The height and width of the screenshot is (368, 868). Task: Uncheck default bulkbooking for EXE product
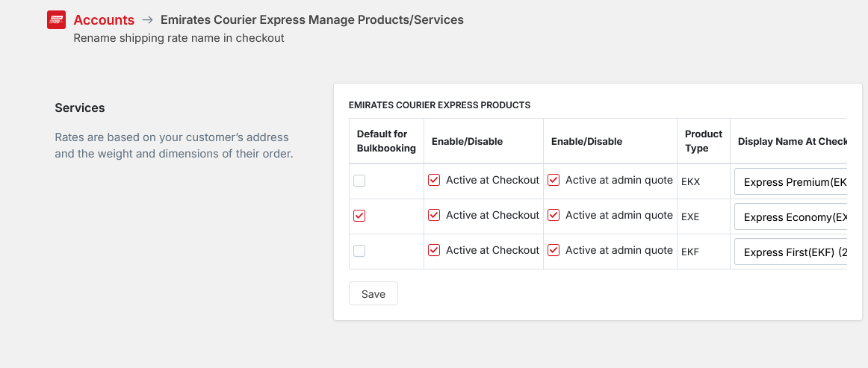[x=359, y=216]
